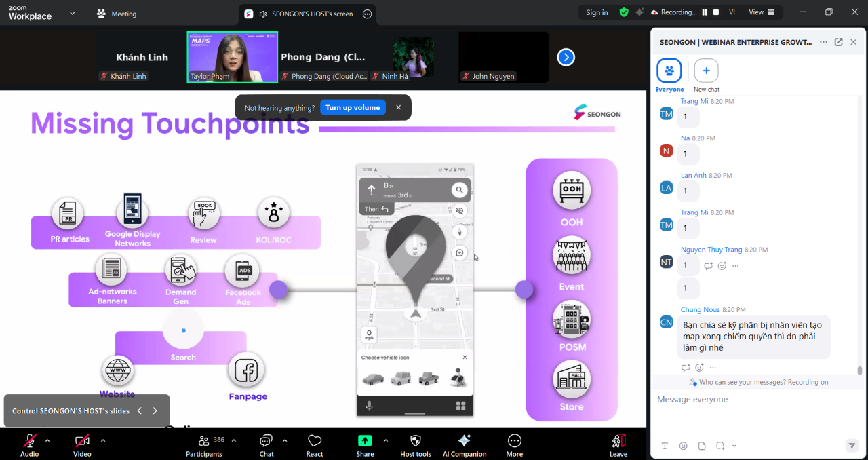
Task: Click Turn up volume button
Action: 353,107
